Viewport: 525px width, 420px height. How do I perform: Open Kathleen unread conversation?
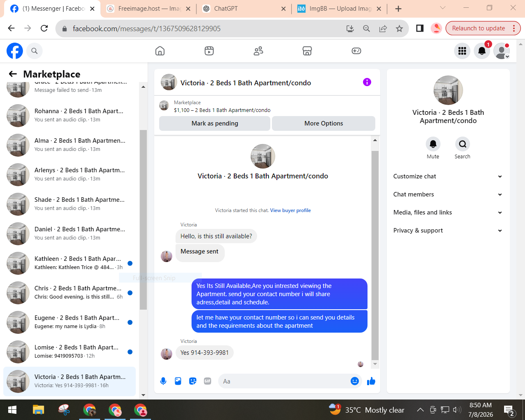70,263
